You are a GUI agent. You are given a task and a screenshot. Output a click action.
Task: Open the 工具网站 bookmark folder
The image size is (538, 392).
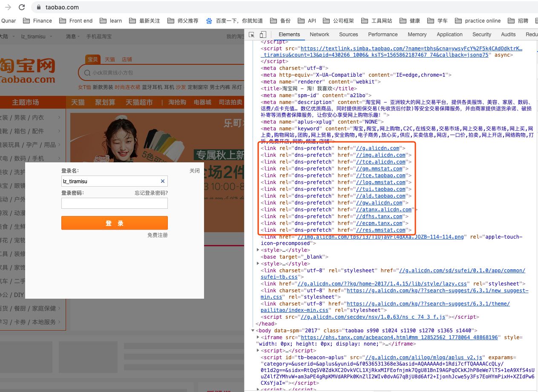377,20
